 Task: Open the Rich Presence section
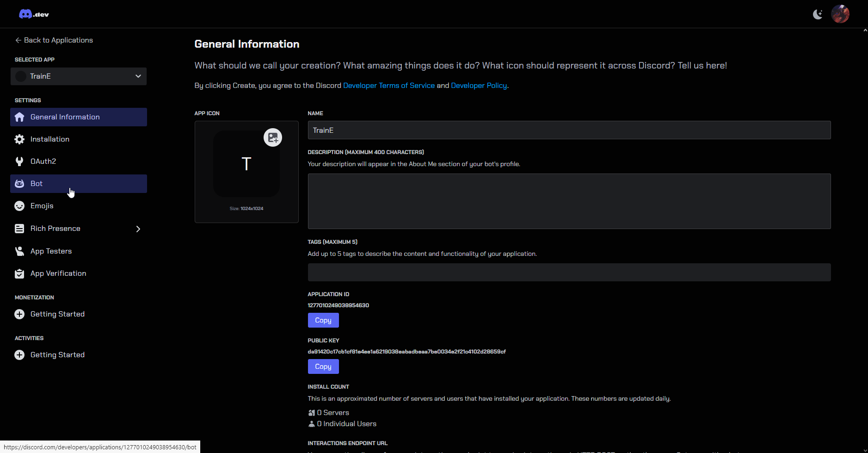[79, 229]
